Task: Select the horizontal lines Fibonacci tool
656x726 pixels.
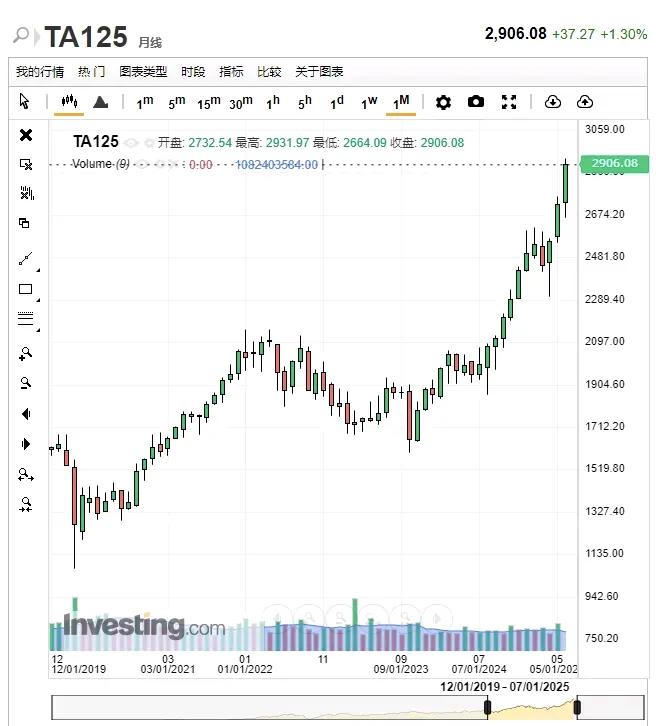Action: click(25, 319)
